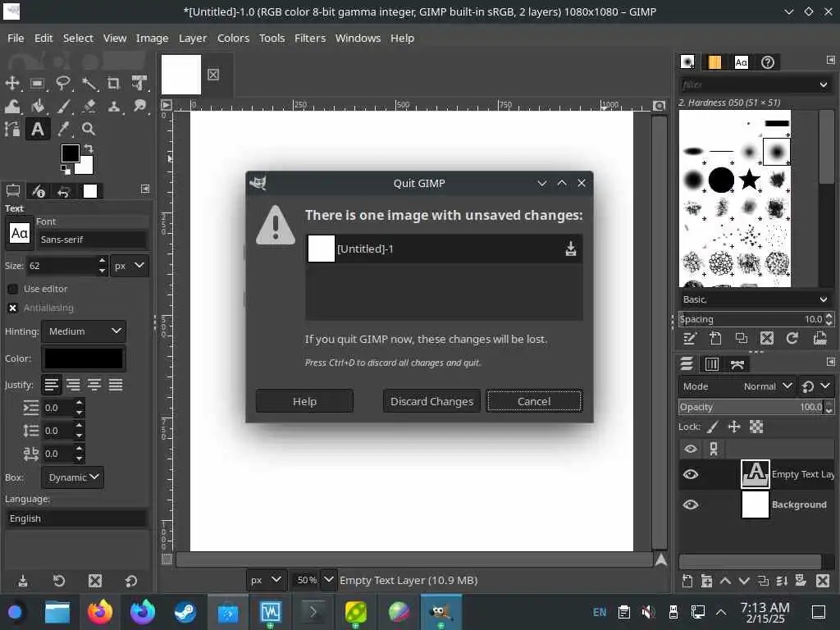Delete the layer via panel icon
The width and height of the screenshot is (840, 630).
click(822, 581)
